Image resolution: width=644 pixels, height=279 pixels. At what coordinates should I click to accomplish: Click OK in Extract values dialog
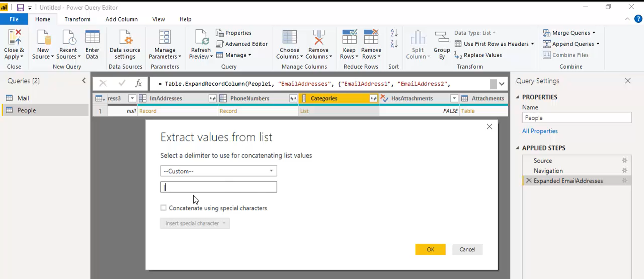(430, 249)
